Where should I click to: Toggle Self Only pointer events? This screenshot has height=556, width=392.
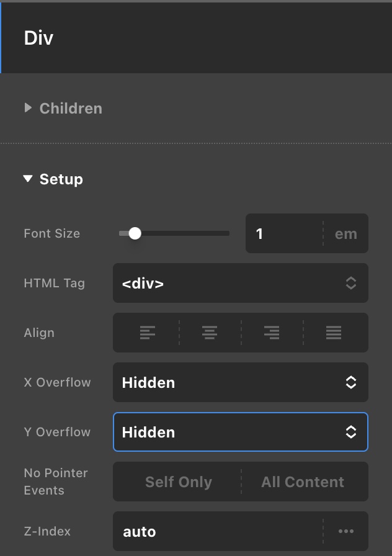178,482
